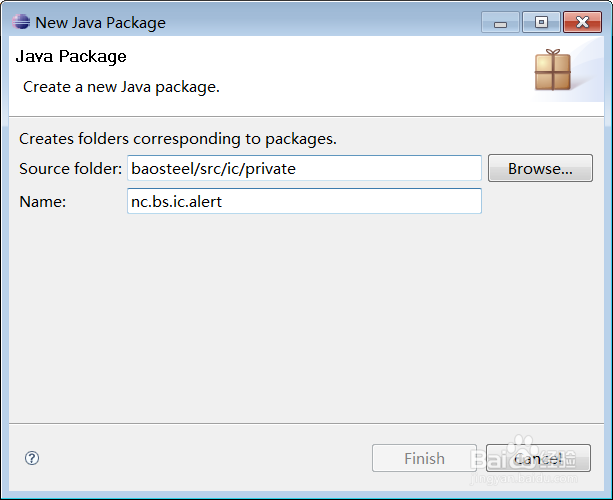The width and height of the screenshot is (613, 500).
Task: Click the jingyan.baidu.com watermark text
Action: (x=524, y=478)
